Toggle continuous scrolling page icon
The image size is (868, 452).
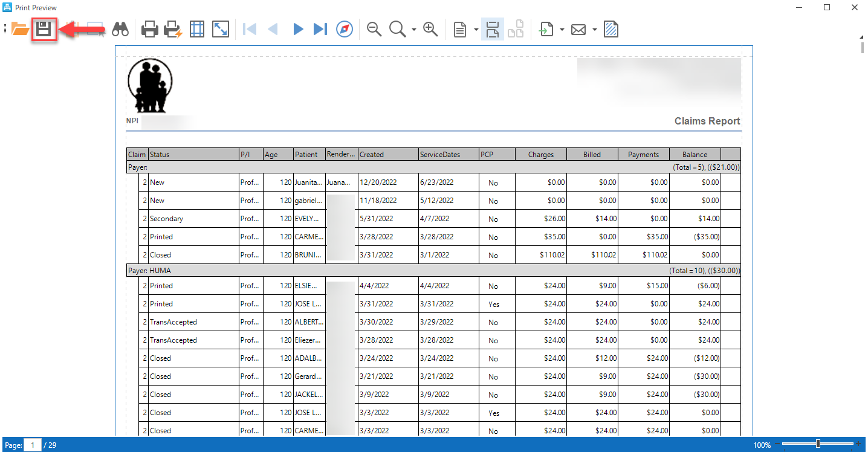point(492,29)
